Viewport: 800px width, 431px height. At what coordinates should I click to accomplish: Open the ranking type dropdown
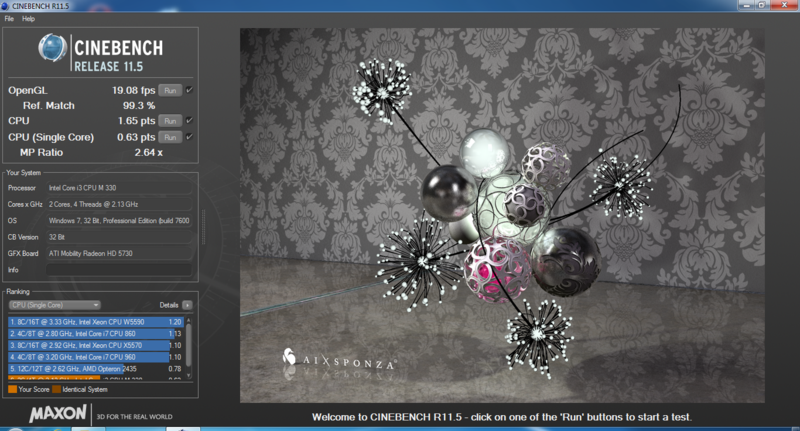pos(55,305)
